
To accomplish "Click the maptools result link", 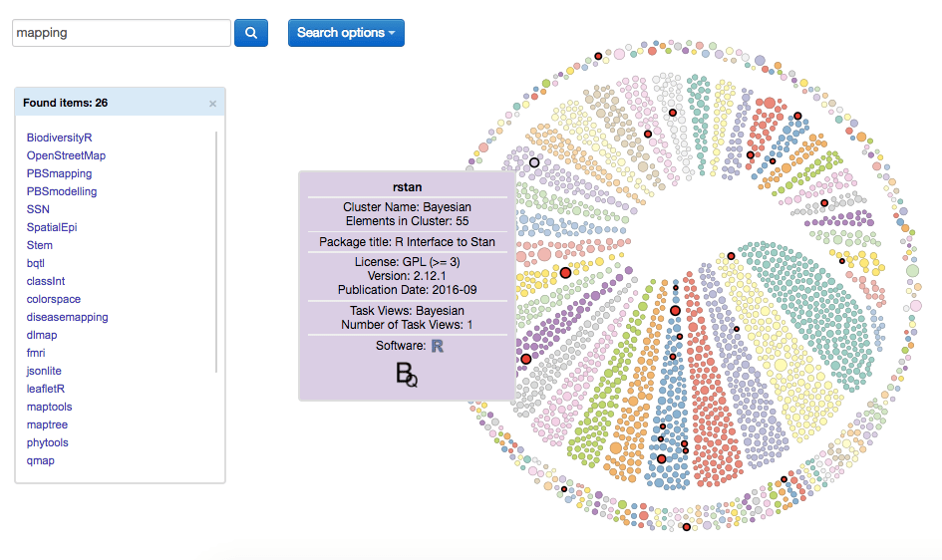I will click(49, 407).
